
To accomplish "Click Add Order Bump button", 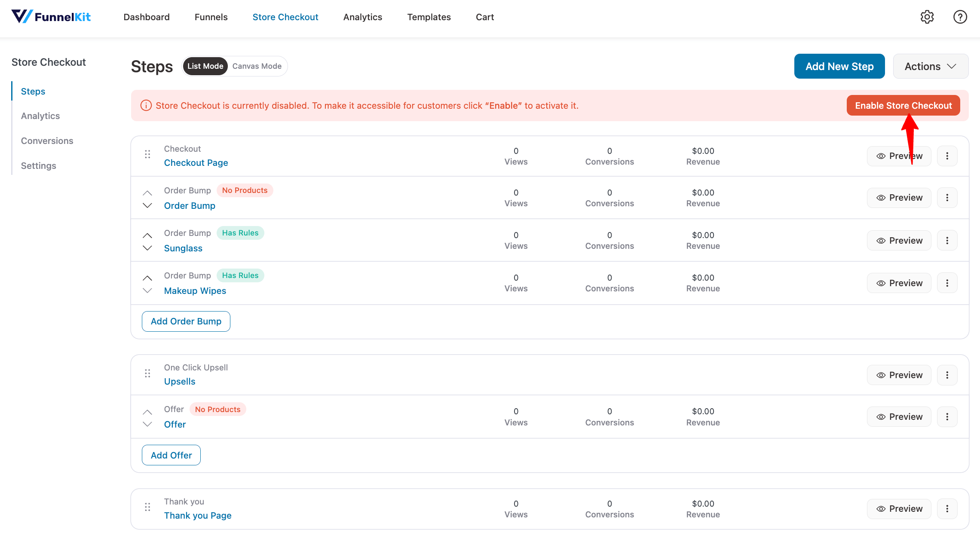I will pos(186,321).
